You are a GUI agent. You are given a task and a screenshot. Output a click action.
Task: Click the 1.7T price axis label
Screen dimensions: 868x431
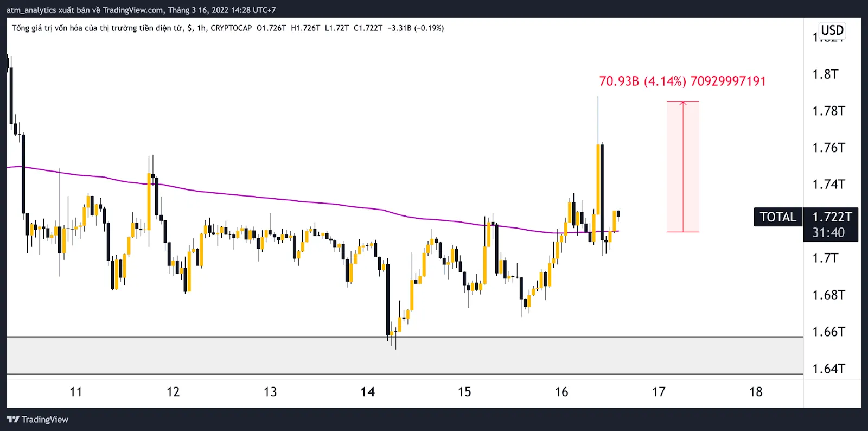point(825,258)
